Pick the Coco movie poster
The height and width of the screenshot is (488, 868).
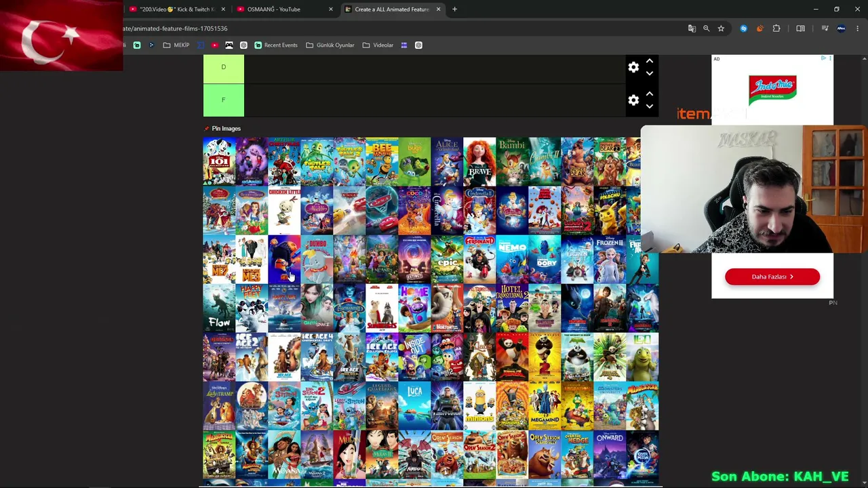(414, 210)
